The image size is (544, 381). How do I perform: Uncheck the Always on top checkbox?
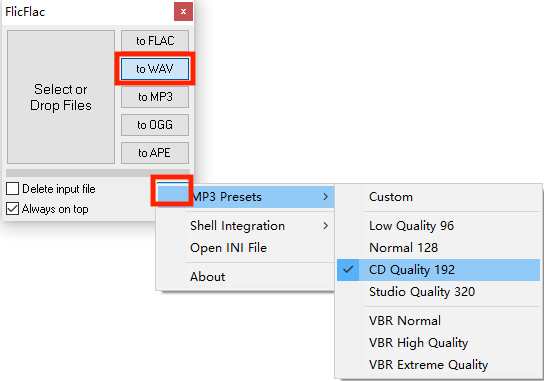[x=12, y=209]
